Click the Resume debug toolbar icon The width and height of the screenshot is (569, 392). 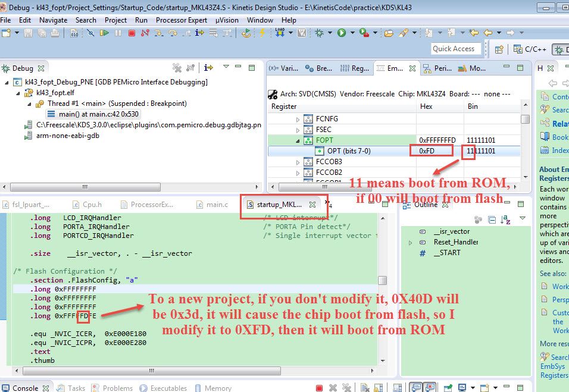click(x=105, y=33)
